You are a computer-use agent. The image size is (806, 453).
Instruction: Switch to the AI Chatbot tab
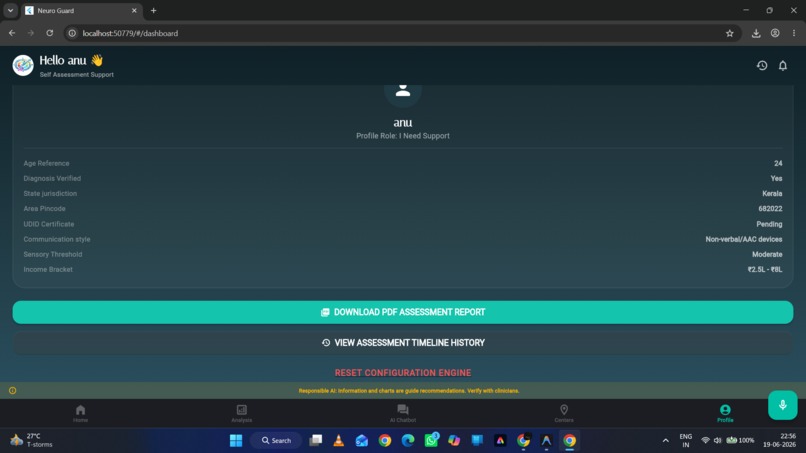coord(402,413)
